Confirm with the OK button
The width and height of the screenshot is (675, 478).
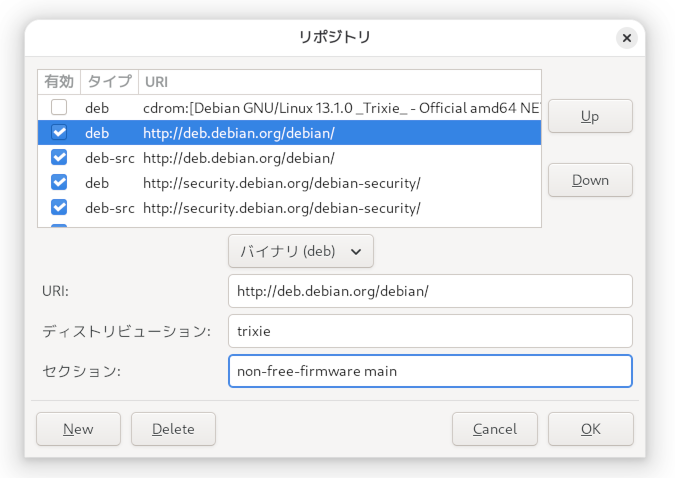(590, 429)
